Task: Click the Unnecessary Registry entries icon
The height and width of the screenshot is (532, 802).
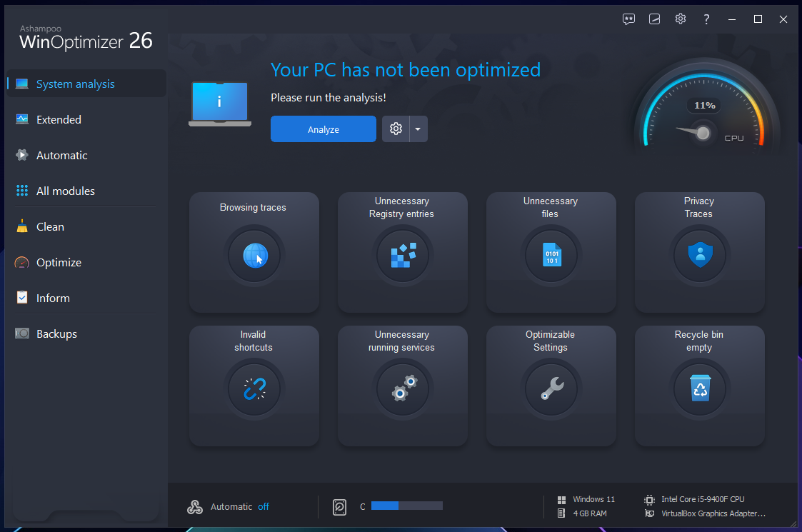Action: (x=403, y=255)
